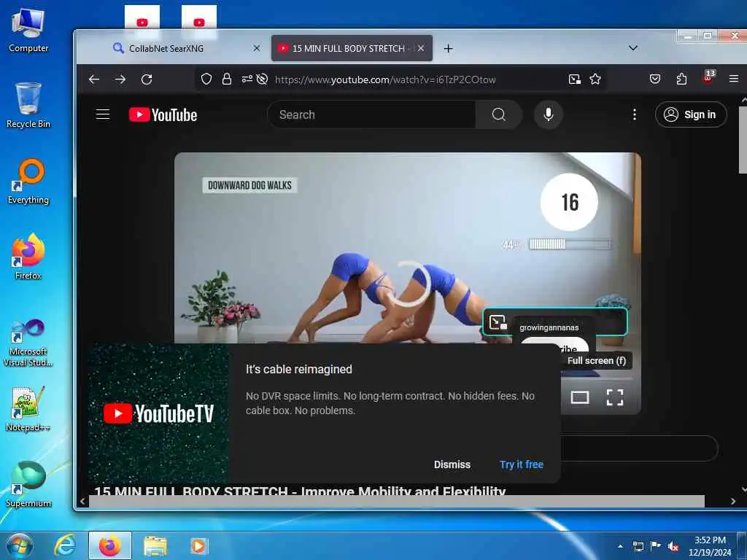The width and height of the screenshot is (747, 560).
Task: Click horizontal scrollbar left arrow
Action: click(x=82, y=501)
